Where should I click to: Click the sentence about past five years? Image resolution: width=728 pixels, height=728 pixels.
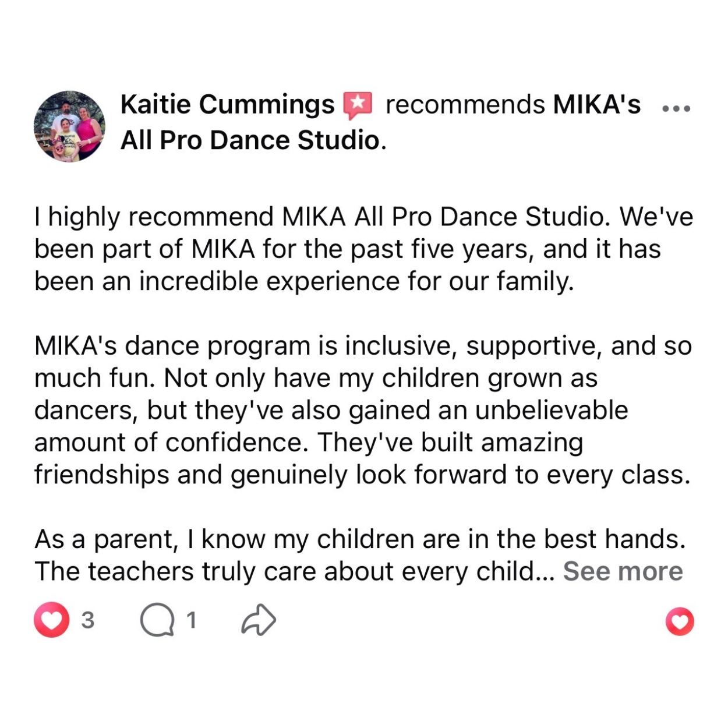click(x=348, y=249)
